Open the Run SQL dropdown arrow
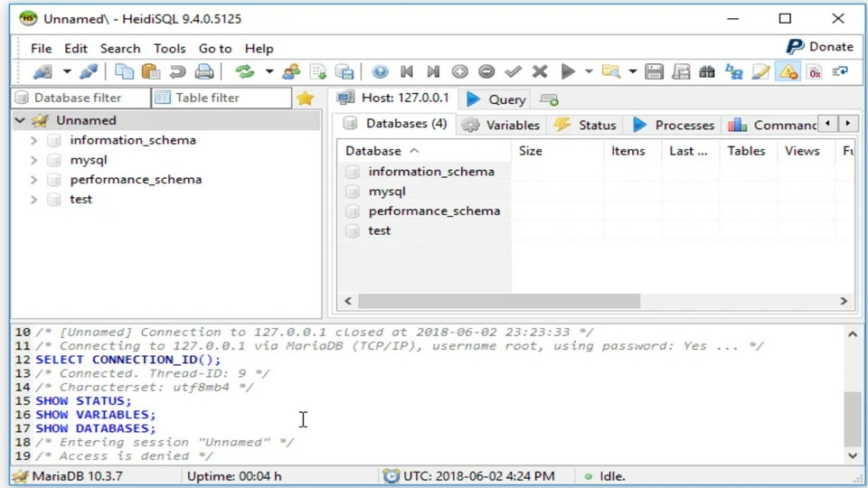Image resolution: width=868 pixels, height=488 pixels. pyautogui.click(x=589, y=72)
